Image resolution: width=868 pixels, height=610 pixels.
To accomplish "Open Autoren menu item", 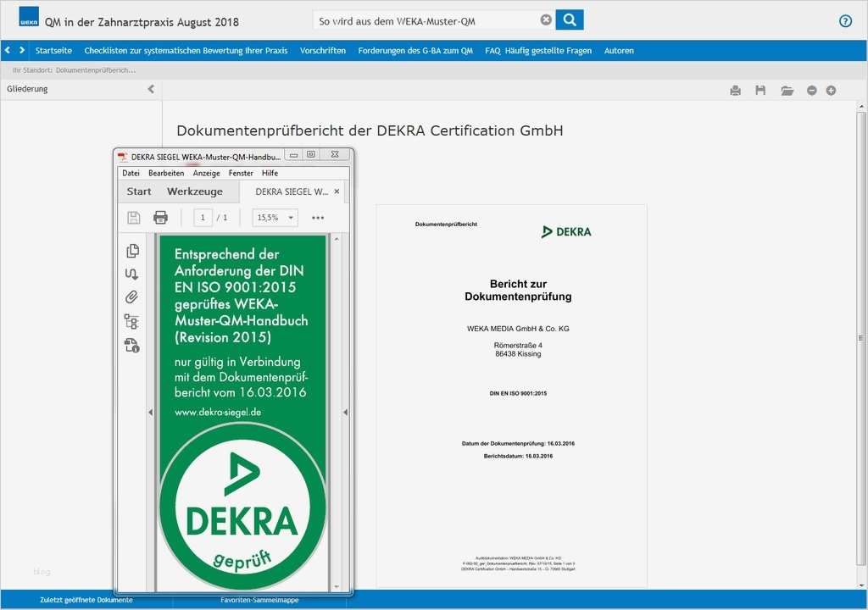I will click(619, 50).
